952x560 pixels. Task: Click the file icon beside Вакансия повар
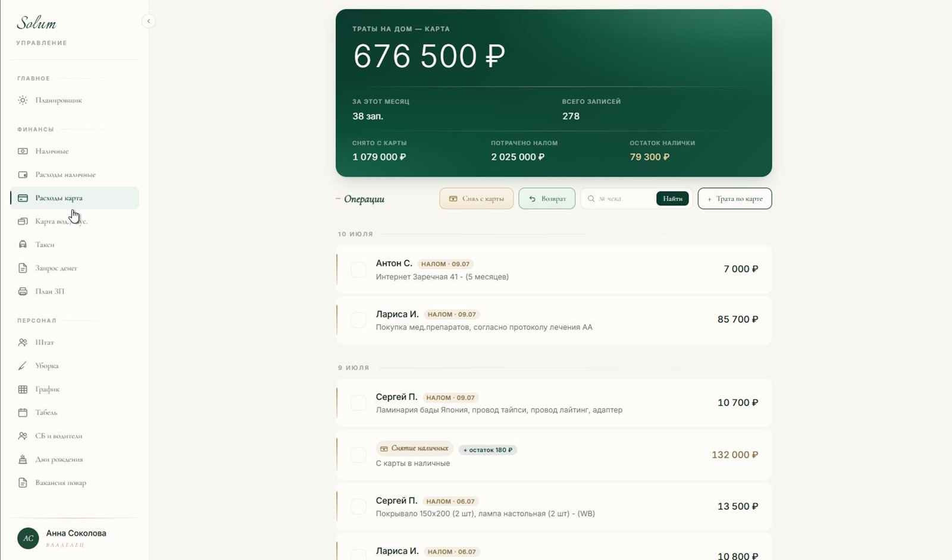(23, 483)
